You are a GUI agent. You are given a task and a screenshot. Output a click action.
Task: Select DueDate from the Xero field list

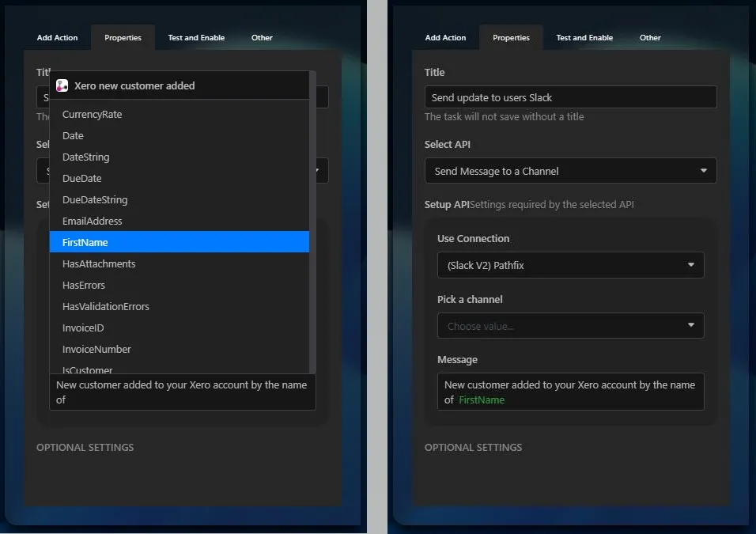click(x=180, y=179)
